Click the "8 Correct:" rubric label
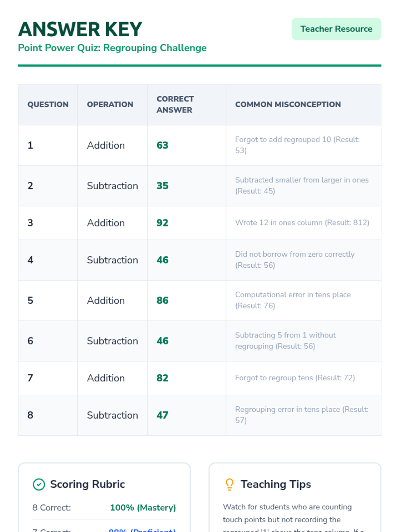Image resolution: width=399 pixels, height=532 pixels. pyautogui.click(x=52, y=508)
